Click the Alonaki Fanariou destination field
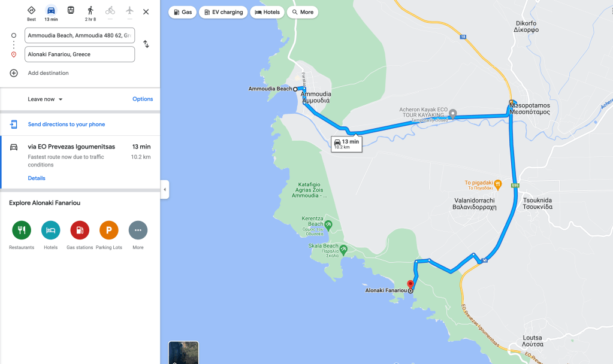This screenshot has height=364, width=613. 80,54
